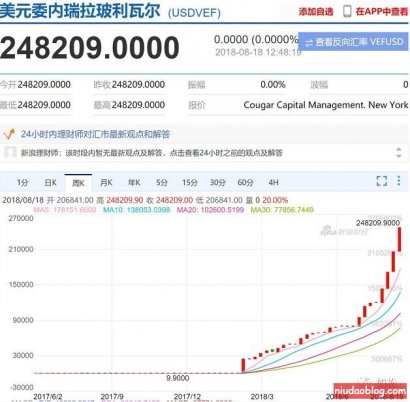410x402 pixels.
Task: Click the swap arrows icon beside VEFUSD
Action: pos(309,43)
